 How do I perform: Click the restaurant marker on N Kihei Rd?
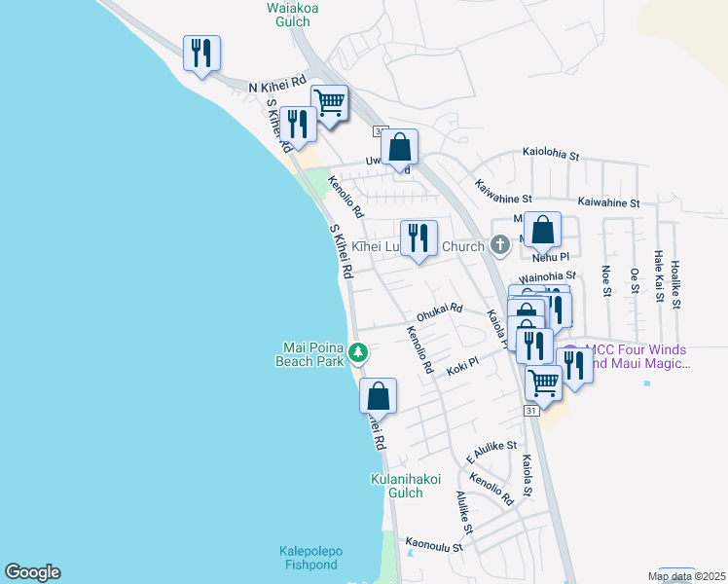pyautogui.click(x=201, y=55)
